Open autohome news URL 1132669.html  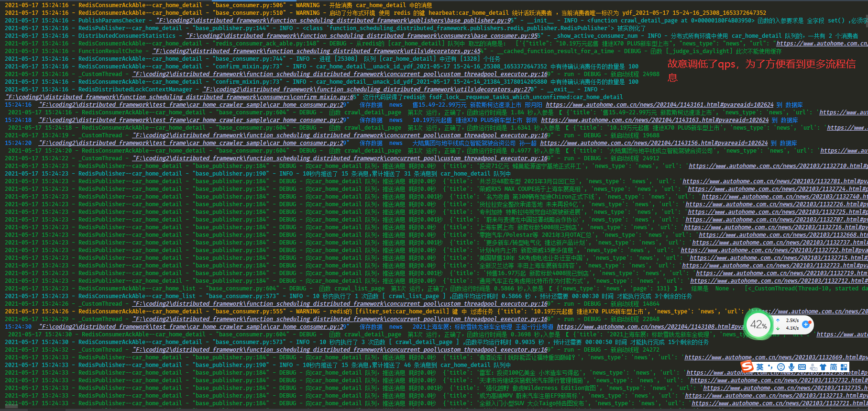776,357
